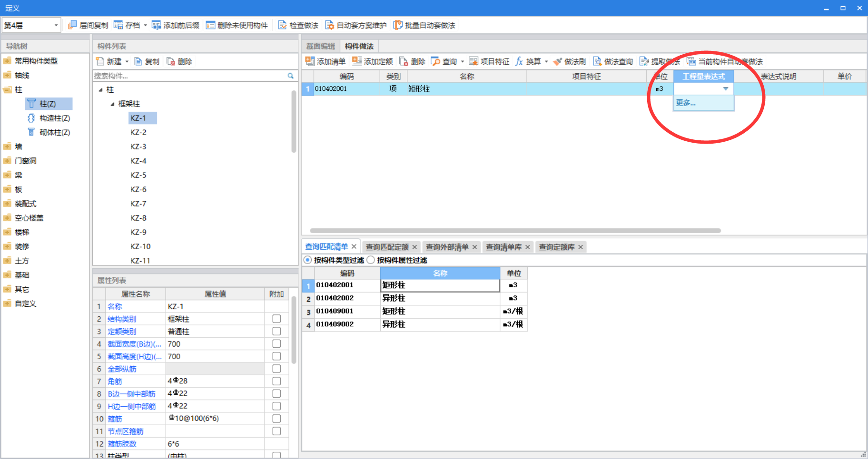Click the 删除 icon in component list
The image size is (868, 459).
click(171, 61)
